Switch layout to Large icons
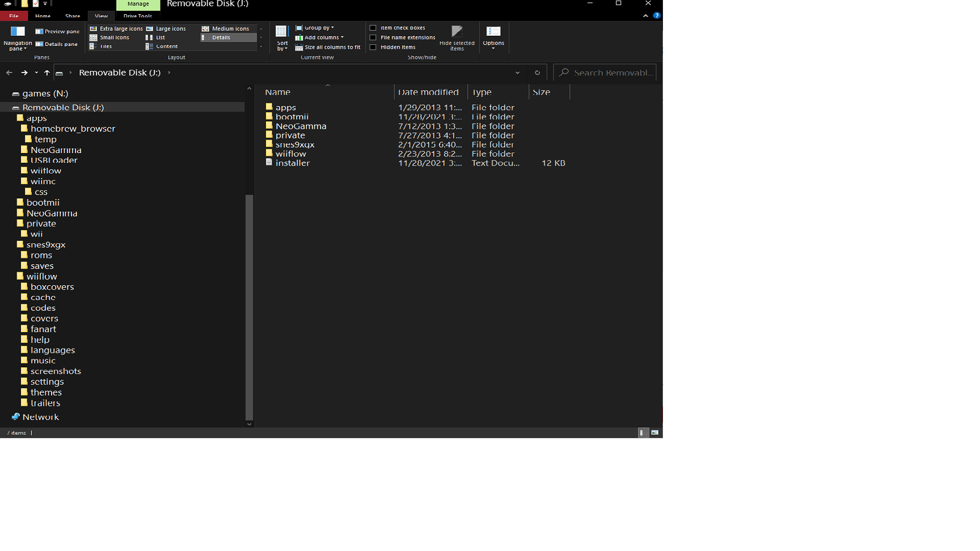The height and width of the screenshot is (551, 980). coord(166,28)
